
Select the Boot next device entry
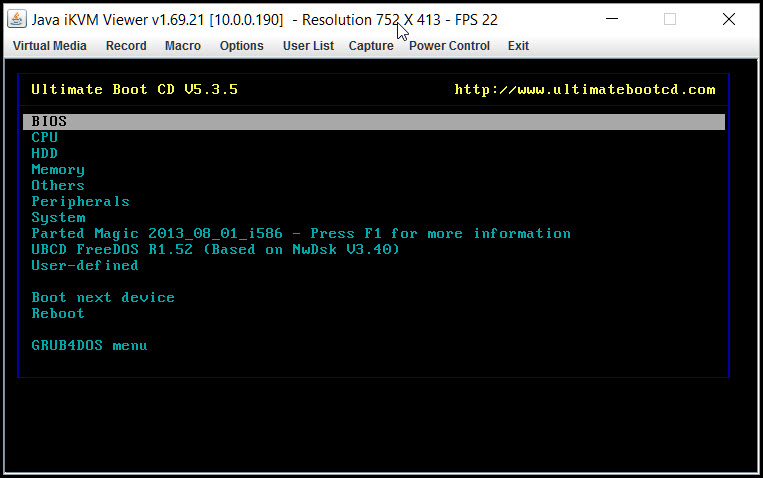(x=103, y=297)
